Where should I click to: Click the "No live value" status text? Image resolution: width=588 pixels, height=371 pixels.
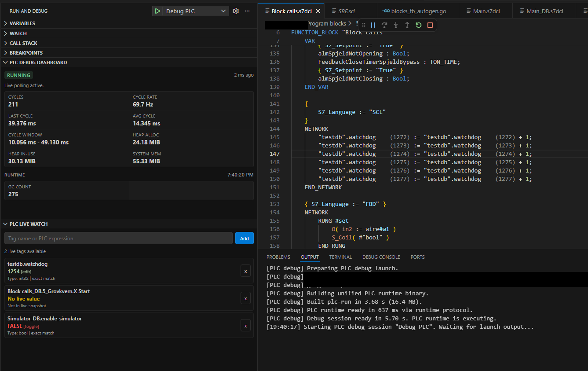[24, 299]
